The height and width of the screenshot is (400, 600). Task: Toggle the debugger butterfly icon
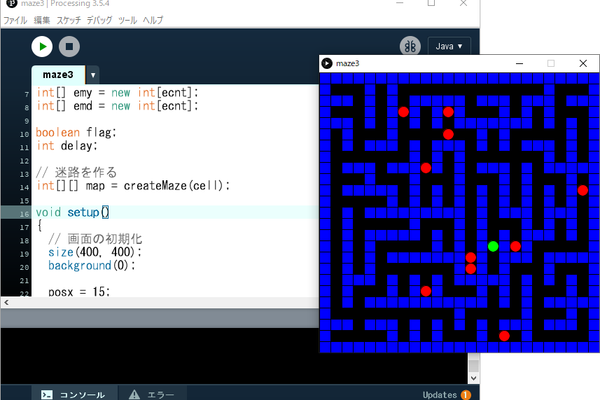click(x=410, y=46)
